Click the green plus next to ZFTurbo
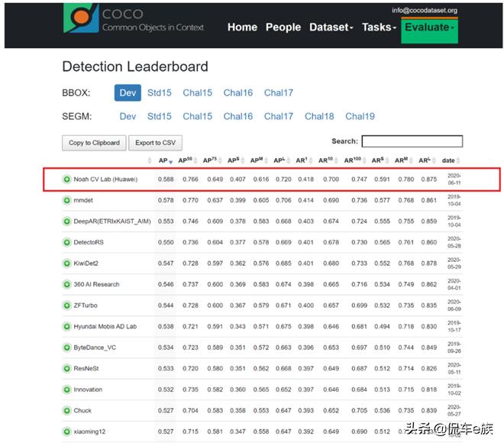This screenshot has width=504, height=446. tap(67, 305)
